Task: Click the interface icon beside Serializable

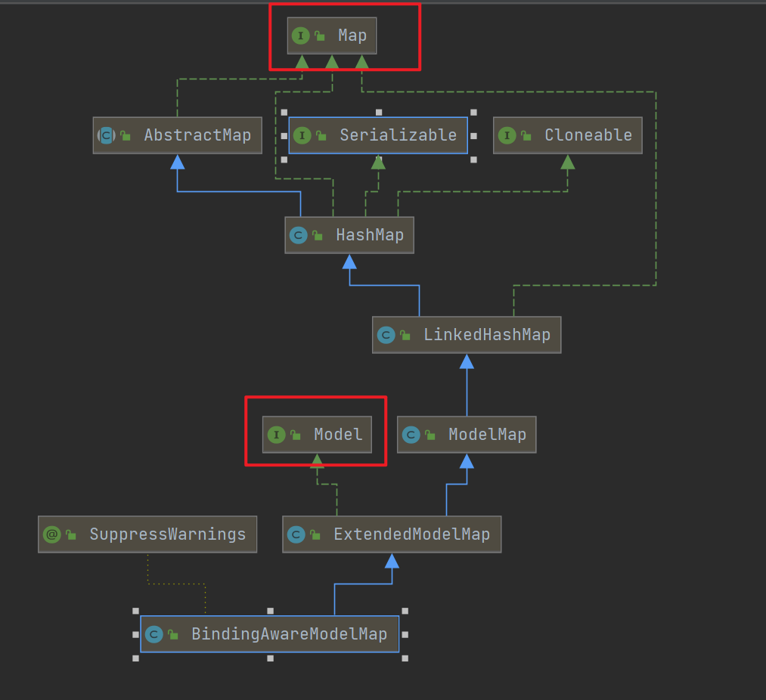Action: coord(302,135)
